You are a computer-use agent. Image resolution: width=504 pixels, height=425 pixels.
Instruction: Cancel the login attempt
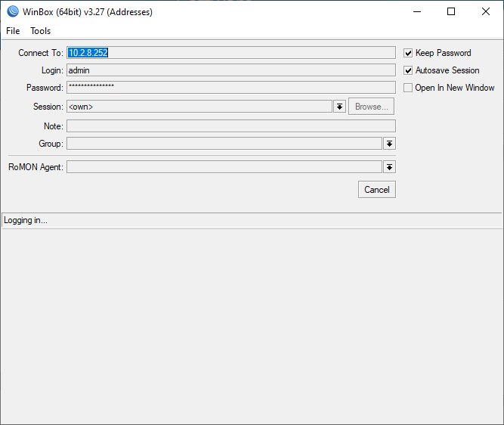[x=377, y=190]
